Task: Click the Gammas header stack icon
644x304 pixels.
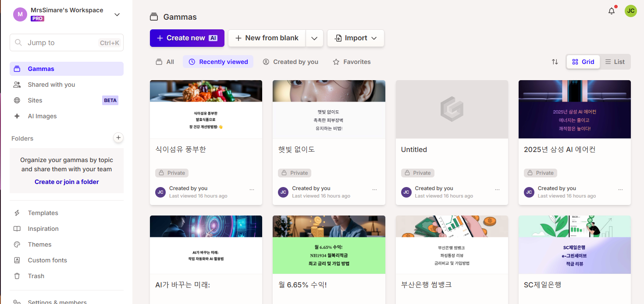Action: [x=153, y=17]
